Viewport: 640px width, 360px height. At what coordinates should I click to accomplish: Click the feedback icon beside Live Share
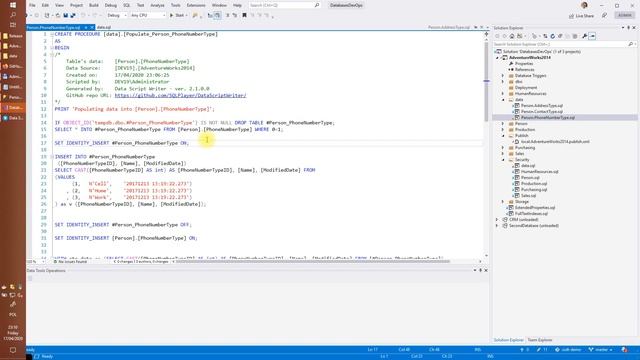(604, 16)
